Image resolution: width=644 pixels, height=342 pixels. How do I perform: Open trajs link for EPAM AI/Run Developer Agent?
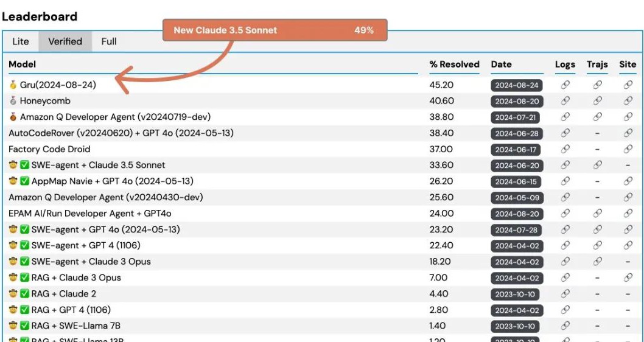598,214
